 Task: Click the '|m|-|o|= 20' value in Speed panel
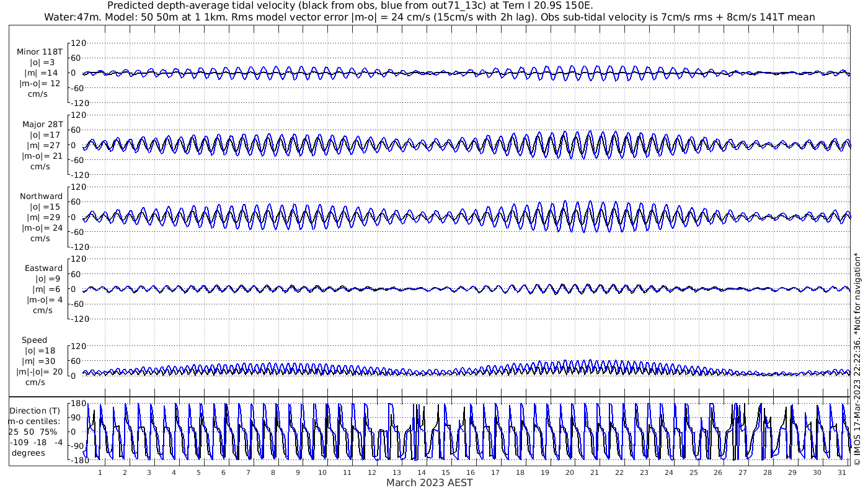point(40,372)
